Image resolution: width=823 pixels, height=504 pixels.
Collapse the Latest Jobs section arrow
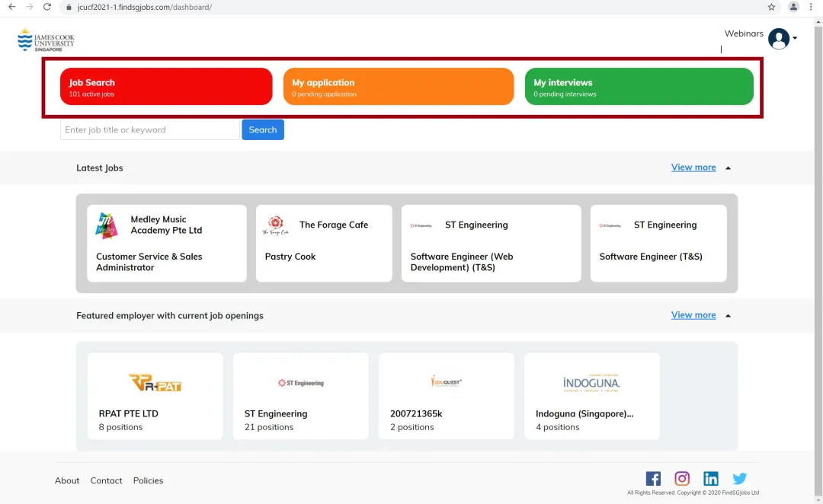click(x=728, y=167)
